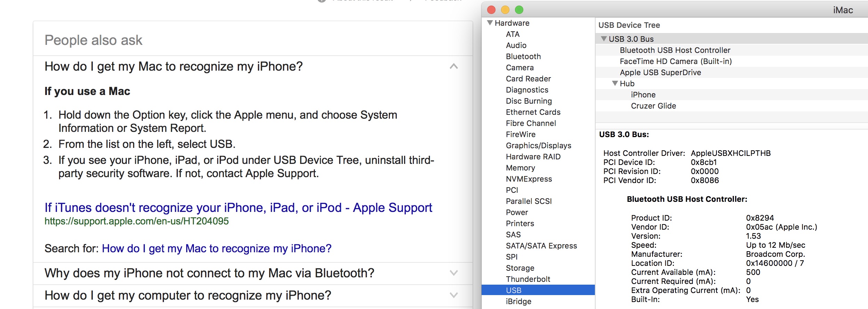Select SATA/SATA Express in the sidebar
The height and width of the screenshot is (309, 868).
tap(541, 246)
